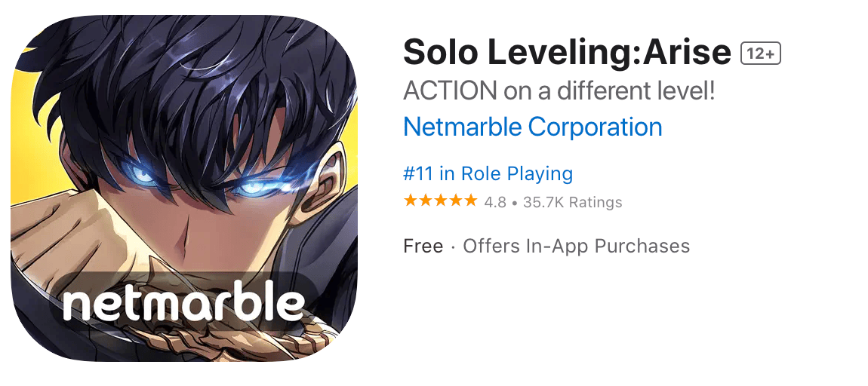Click the Free price label

(423, 246)
